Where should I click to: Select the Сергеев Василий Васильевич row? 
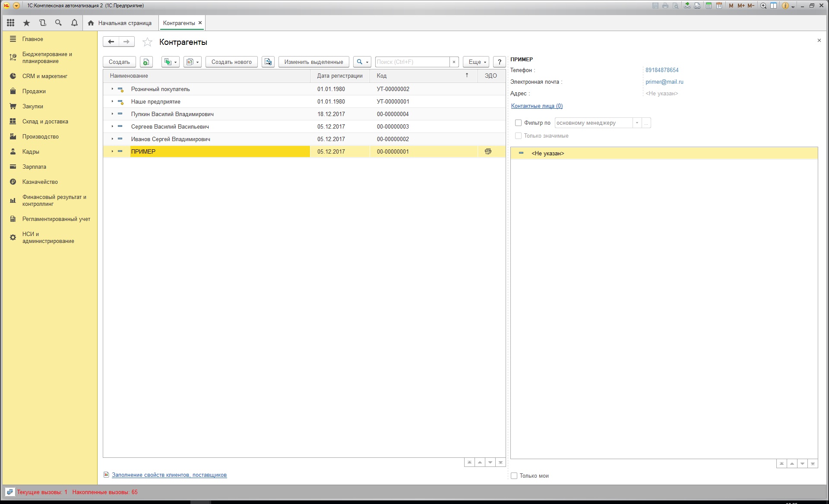304,126
